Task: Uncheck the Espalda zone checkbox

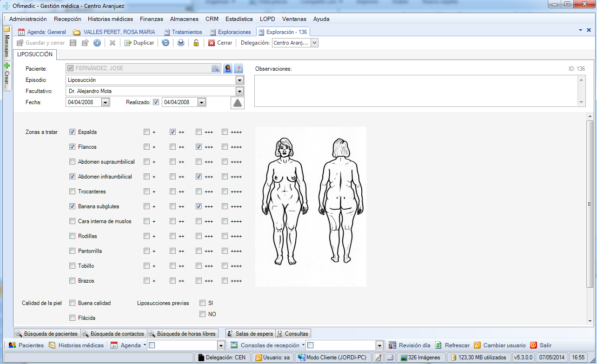Action: 72,132
